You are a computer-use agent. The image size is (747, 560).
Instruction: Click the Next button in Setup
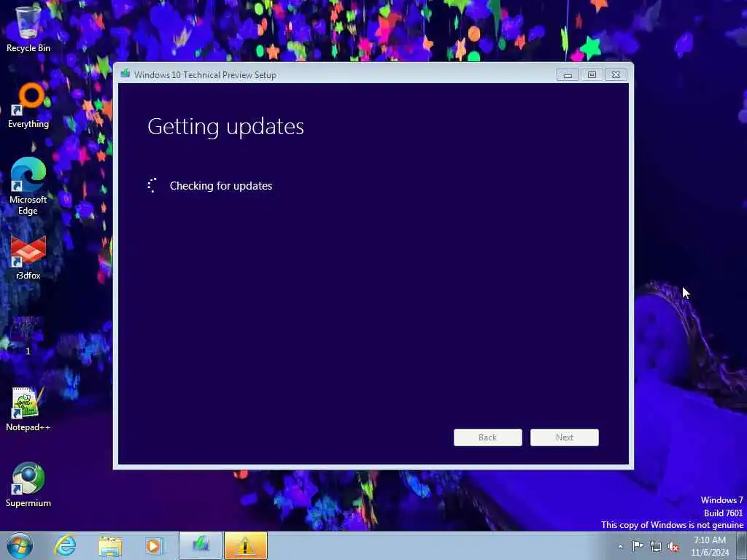[x=565, y=437]
